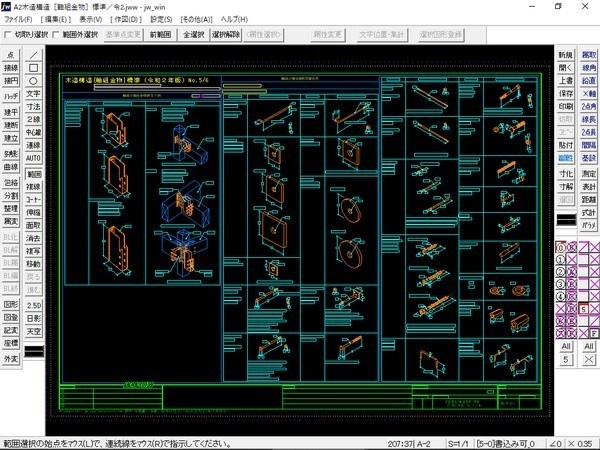Toggle the 切取り選択 checkbox
Screen dimensions: 600x450
tap(7, 35)
